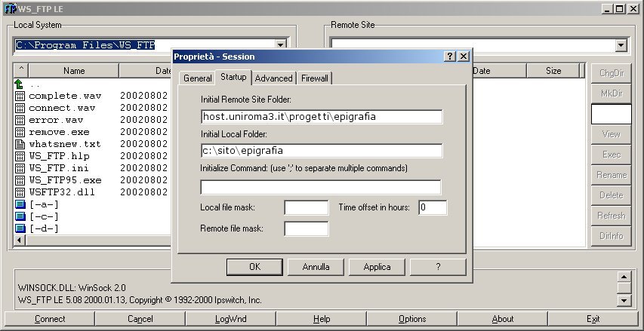Click the Initial Remote Site Folder field
The width and height of the screenshot is (644, 331).
point(322,116)
